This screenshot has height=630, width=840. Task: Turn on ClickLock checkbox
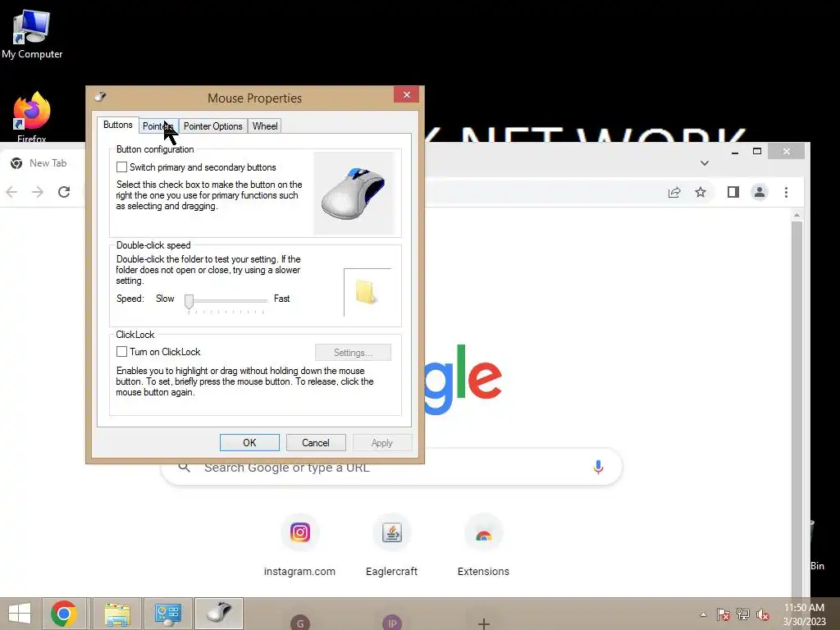click(x=121, y=351)
